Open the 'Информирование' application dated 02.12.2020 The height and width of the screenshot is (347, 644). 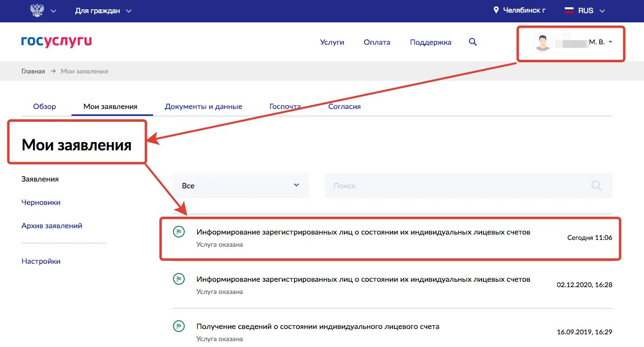(x=363, y=279)
